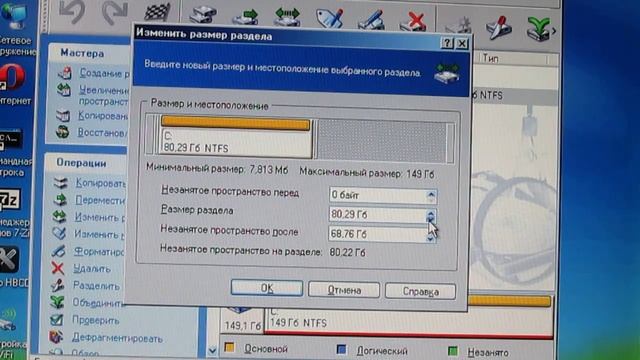Click the dialog's question mark help button
This screenshot has height=360, width=640.
(447, 42)
